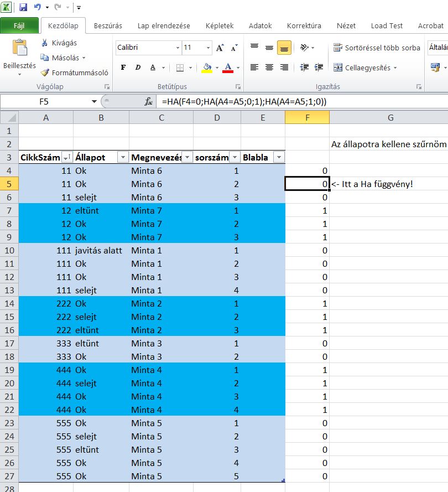
Task: Select column G header
Action: pos(390,118)
